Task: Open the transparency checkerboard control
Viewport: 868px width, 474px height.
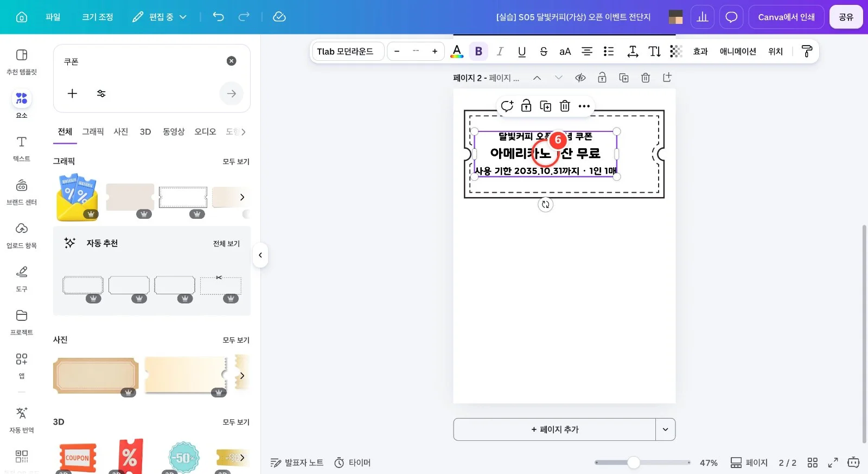Action: [676, 51]
